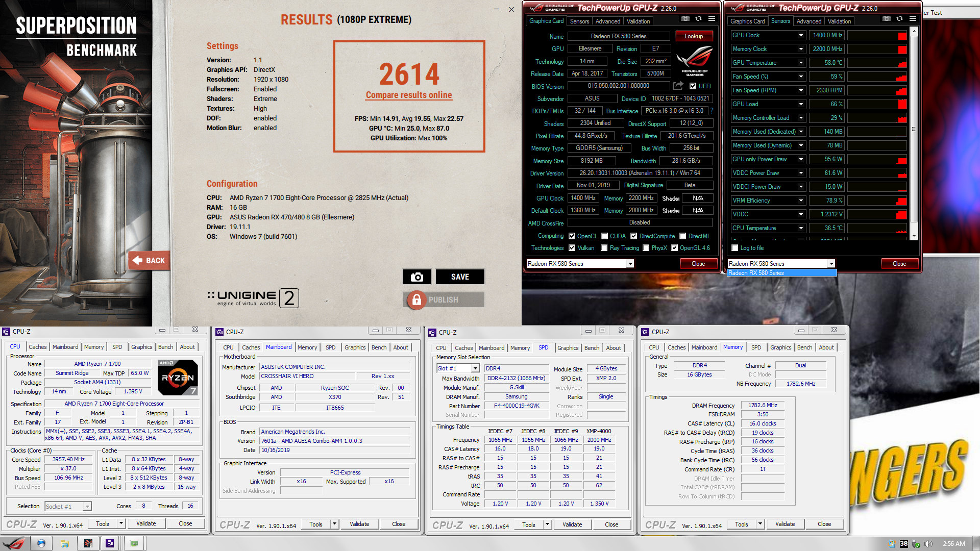980x551 pixels.
Task: Minimize the Superposition results window
Action: coord(497,9)
